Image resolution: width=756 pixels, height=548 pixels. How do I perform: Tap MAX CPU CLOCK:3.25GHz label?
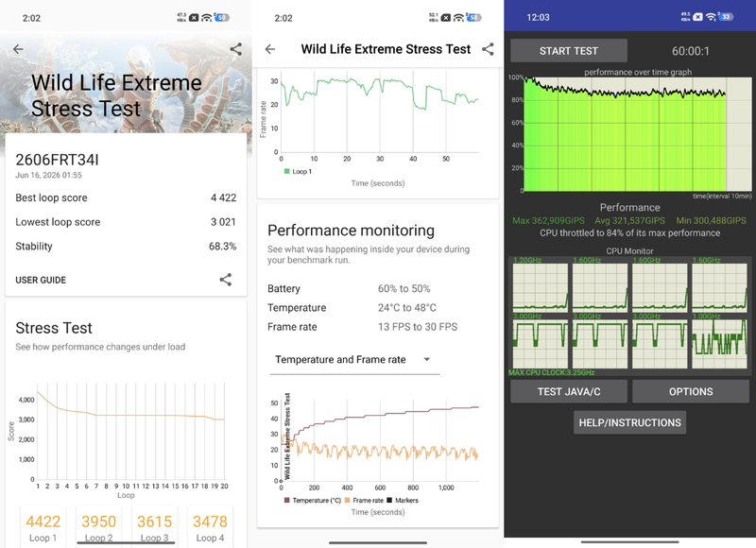[551, 372]
